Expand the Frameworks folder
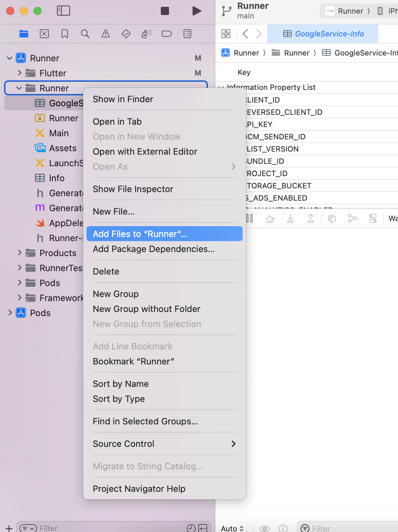 click(19, 298)
